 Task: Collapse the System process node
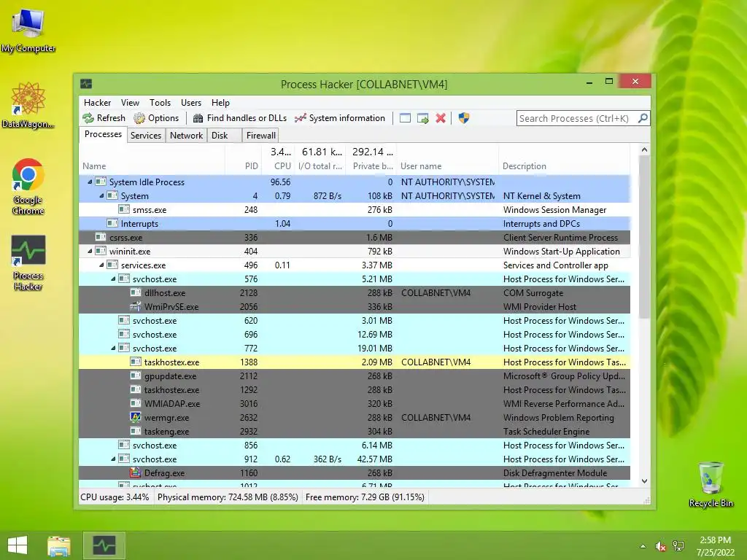tap(101, 195)
